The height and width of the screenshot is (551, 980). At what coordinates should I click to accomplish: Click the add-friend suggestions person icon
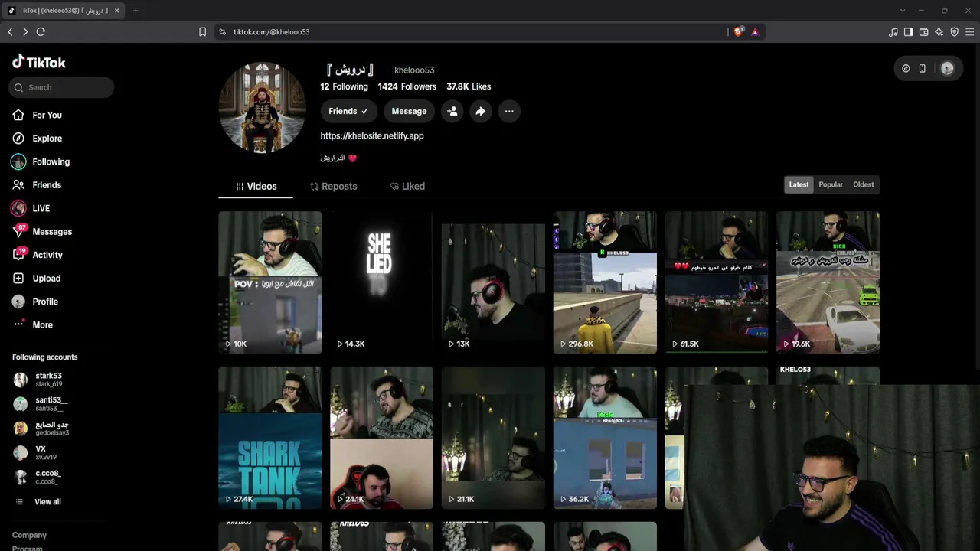click(x=452, y=111)
